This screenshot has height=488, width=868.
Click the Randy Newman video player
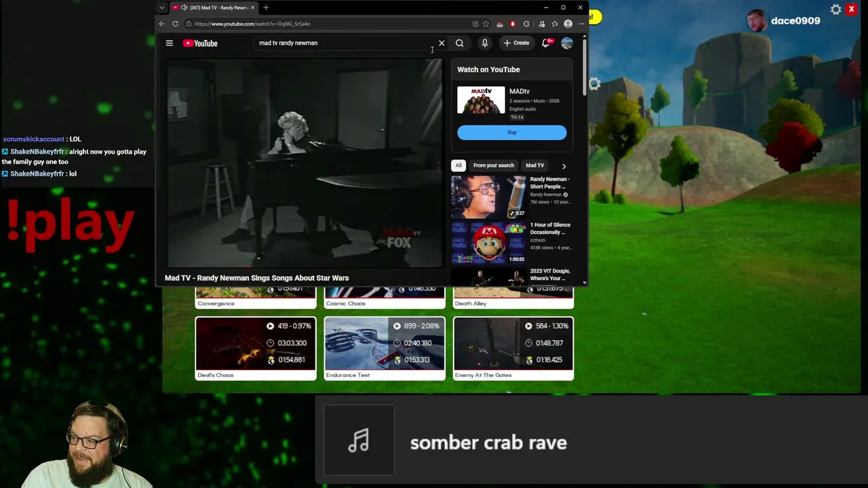[x=304, y=163]
